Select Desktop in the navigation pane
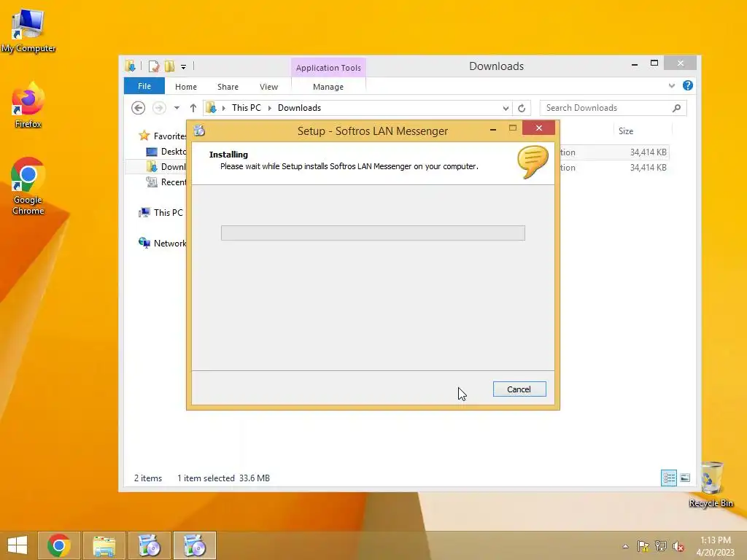Viewport: 747px width, 560px height. pos(166,152)
